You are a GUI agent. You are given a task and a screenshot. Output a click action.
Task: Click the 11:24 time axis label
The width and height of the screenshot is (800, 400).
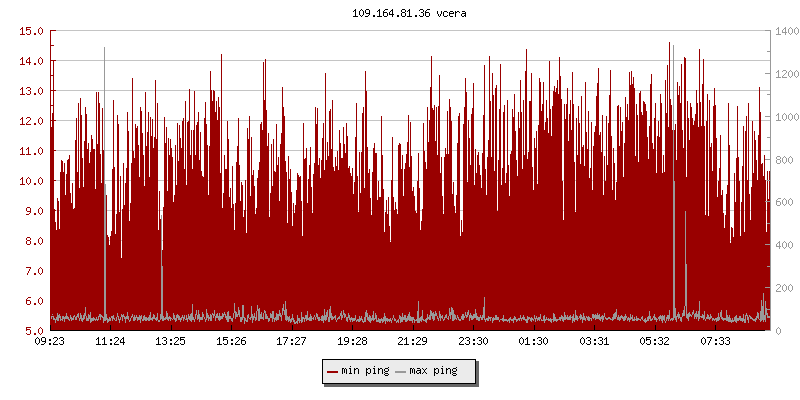click(x=110, y=342)
